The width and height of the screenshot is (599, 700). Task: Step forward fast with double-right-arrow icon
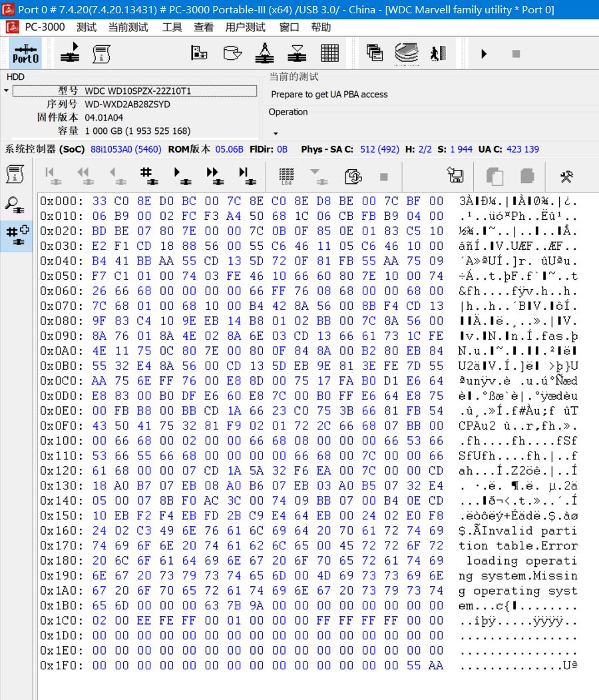(215, 176)
